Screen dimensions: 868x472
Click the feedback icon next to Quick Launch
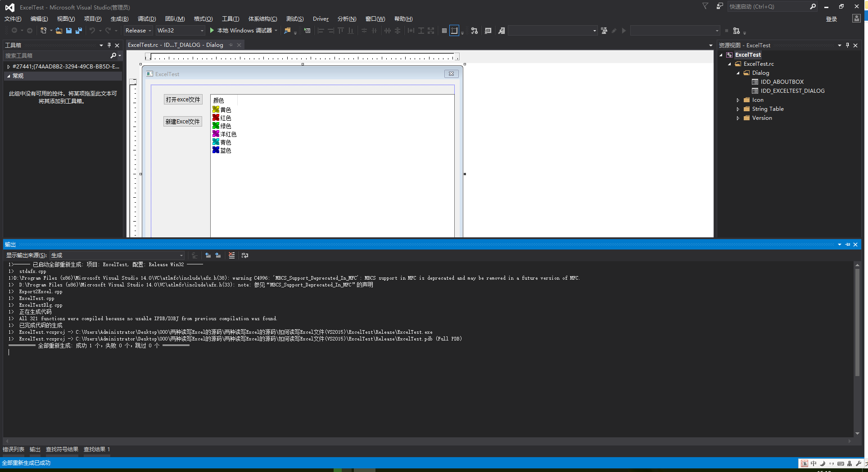pyautogui.click(x=720, y=6)
